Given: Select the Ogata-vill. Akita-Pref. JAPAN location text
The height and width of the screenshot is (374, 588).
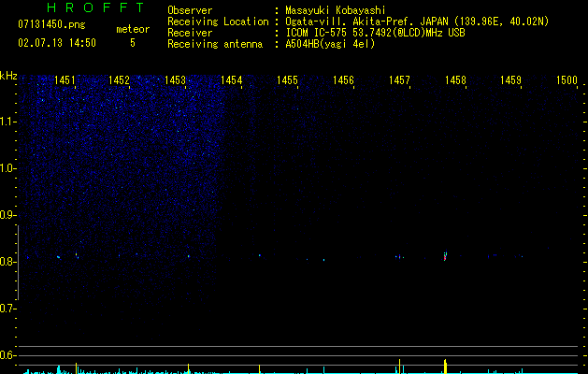Looking at the screenshot, I should (417, 22).
